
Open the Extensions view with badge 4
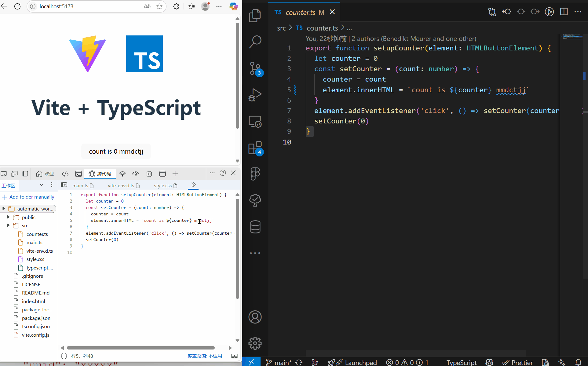click(x=255, y=148)
